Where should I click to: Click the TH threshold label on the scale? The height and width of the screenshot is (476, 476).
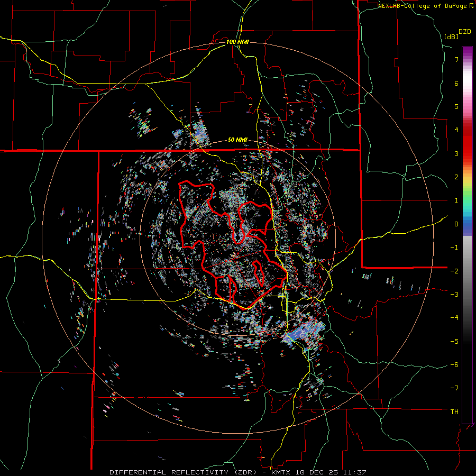coord(454,412)
